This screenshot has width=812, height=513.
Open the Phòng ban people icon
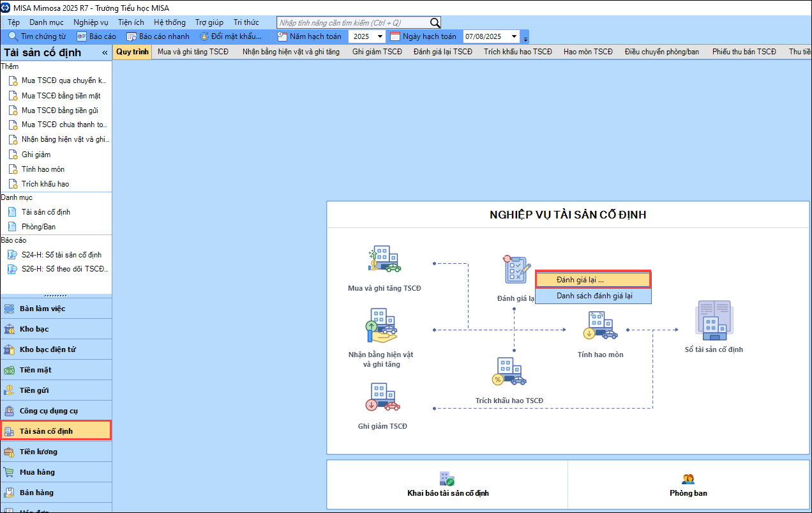click(688, 479)
